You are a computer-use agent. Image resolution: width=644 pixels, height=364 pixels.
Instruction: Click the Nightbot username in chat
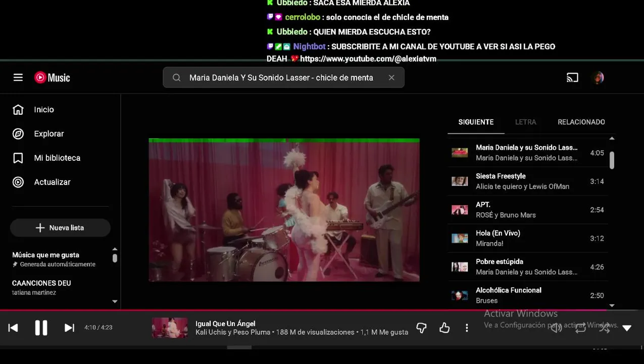[309, 47]
